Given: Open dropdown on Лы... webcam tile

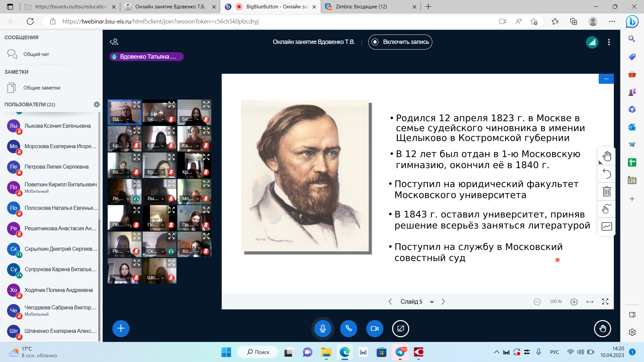Looking at the screenshot, I should (x=156, y=199).
